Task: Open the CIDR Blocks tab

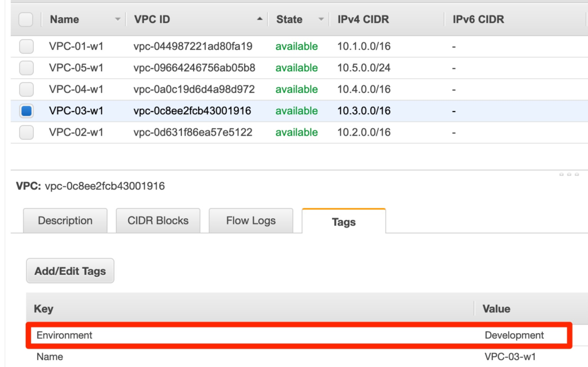Action: [x=158, y=221]
